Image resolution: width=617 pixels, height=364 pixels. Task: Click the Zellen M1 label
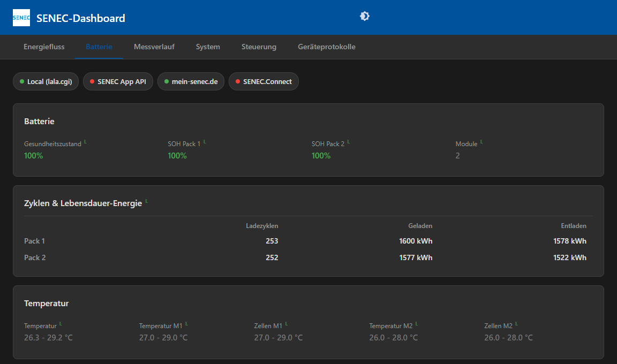tap(268, 326)
